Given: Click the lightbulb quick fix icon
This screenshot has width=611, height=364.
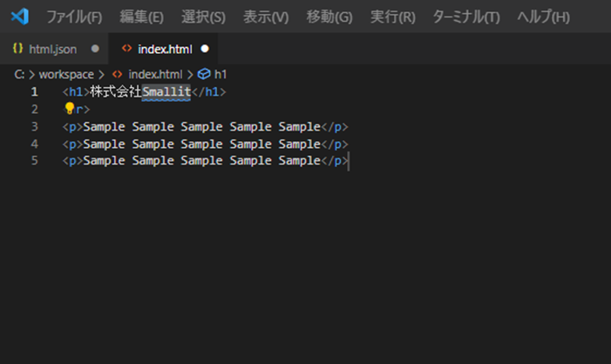Looking at the screenshot, I should (x=70, y=109).
